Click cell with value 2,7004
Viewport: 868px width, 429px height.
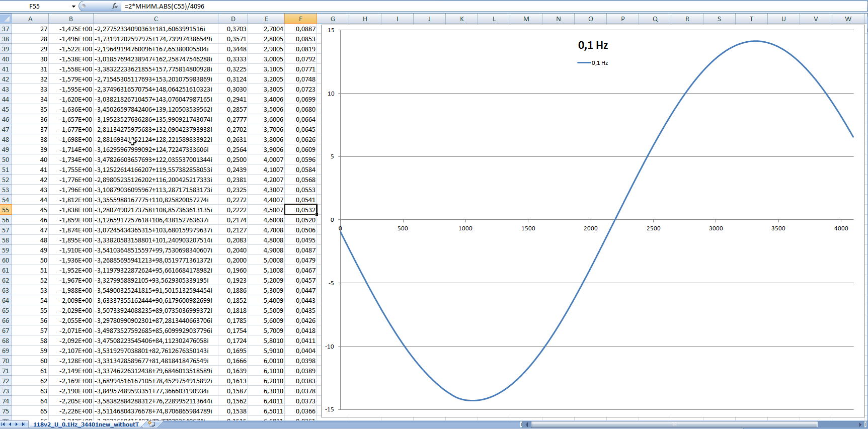point(266,29)
